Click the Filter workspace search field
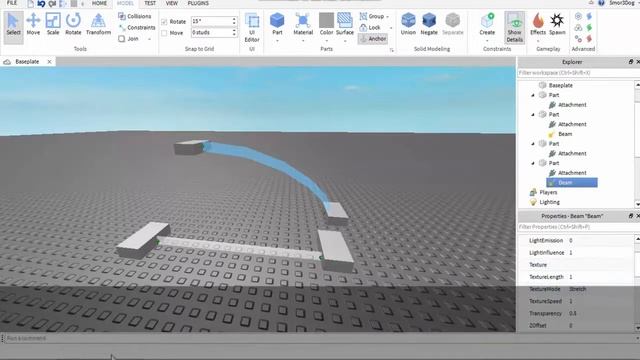The image size is (640, 360). [576, 73]
